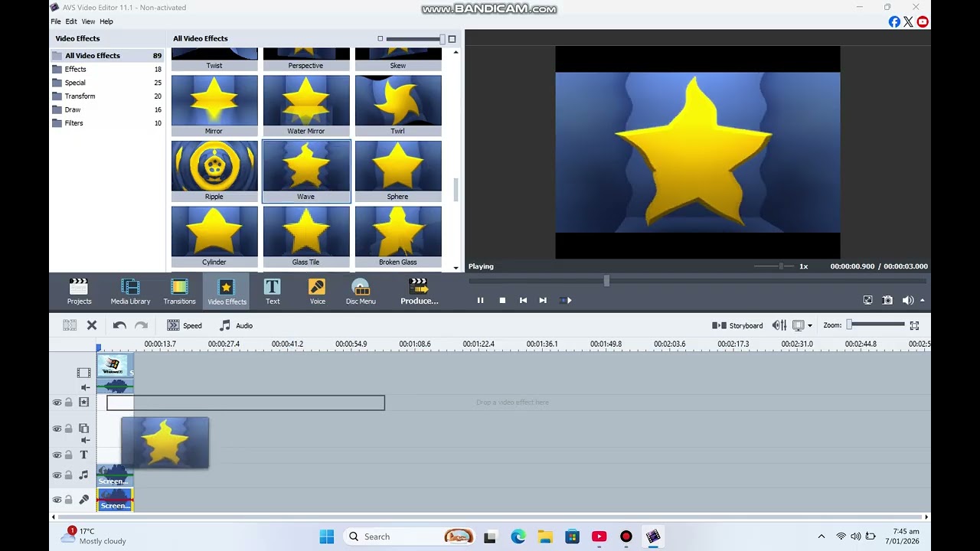Lock the text track
The width and height of the screenshot is (980, 551).
pyautogui.click(x=68, y=455)
